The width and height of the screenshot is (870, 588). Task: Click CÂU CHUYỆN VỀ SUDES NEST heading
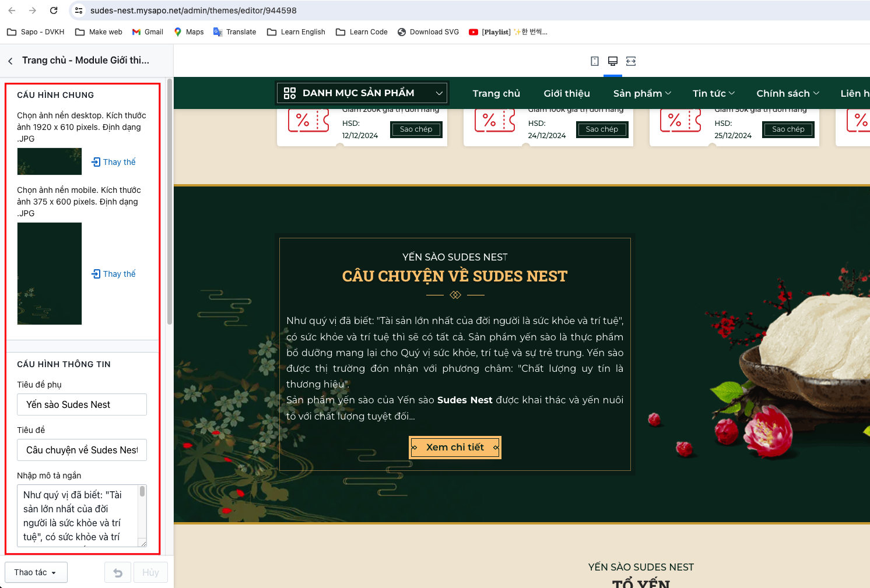coord(455,276)
